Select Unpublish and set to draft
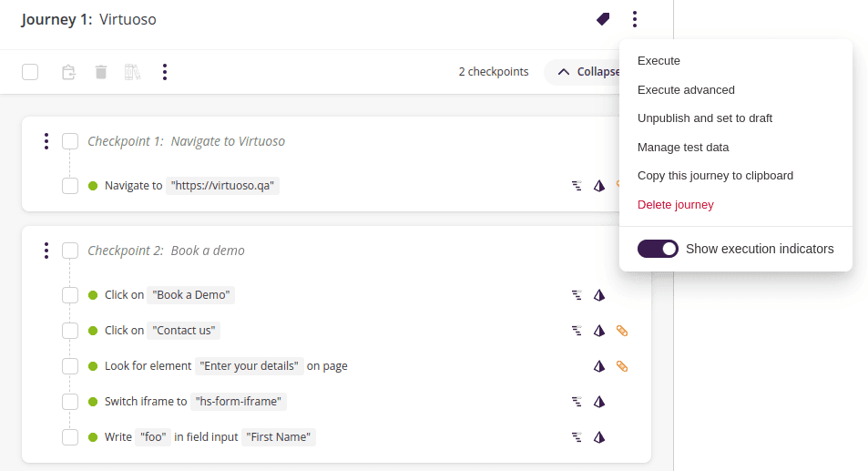 coord(705,118)
